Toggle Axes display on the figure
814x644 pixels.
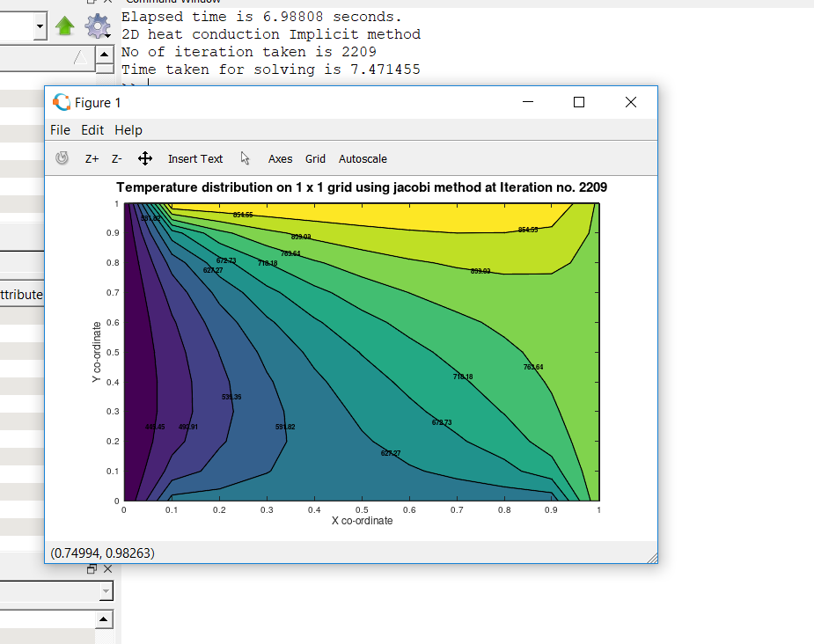[x=280, y=159]
